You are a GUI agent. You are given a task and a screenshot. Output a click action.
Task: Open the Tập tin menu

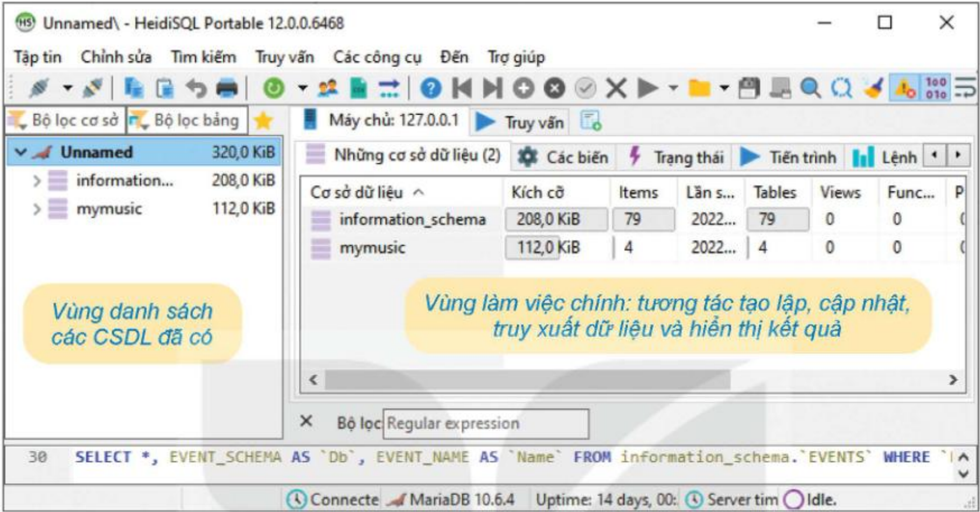37,57
